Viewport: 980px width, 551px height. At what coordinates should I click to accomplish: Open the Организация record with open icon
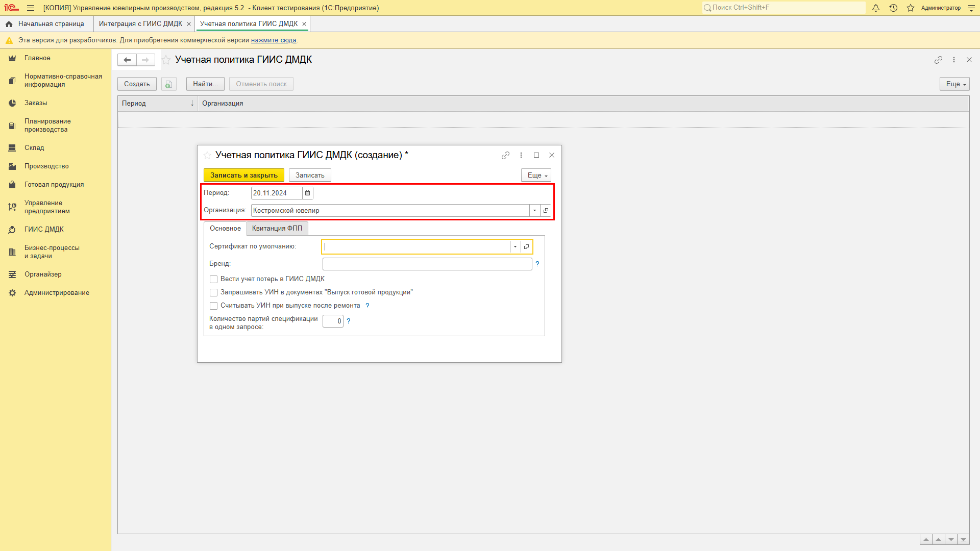pyautogui.click(x=546, y=210)
